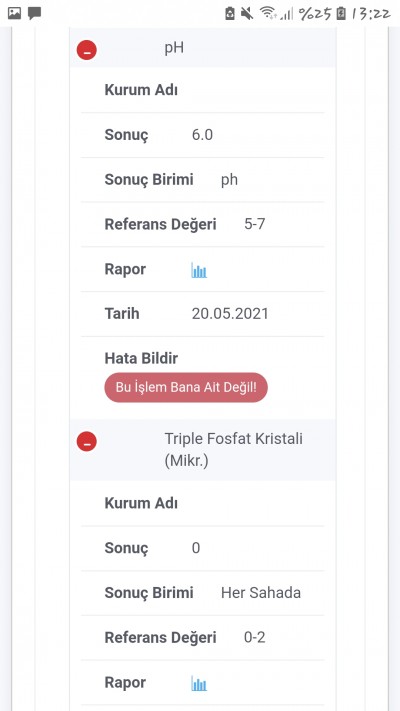Click the Bu İşlem Bana Ait Değil! button

186,387
